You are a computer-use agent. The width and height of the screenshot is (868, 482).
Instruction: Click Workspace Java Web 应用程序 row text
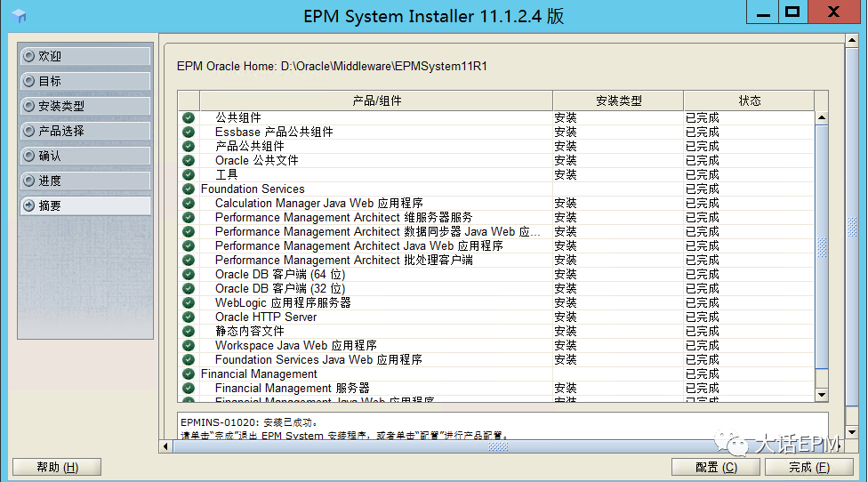tap(296, 345)
